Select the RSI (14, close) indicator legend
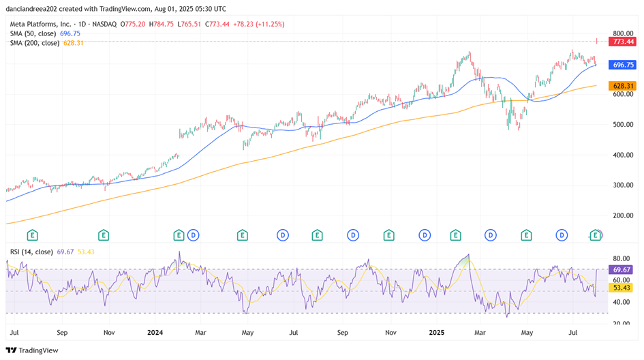The width and height of the screenshot is (644, 360). coord(31,252)
